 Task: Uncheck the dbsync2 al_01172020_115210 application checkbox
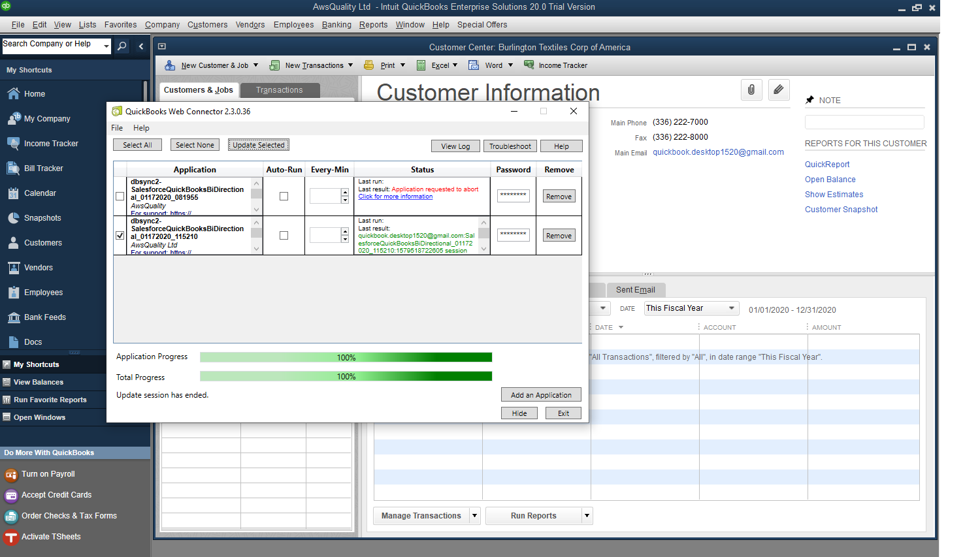(120, 235)
